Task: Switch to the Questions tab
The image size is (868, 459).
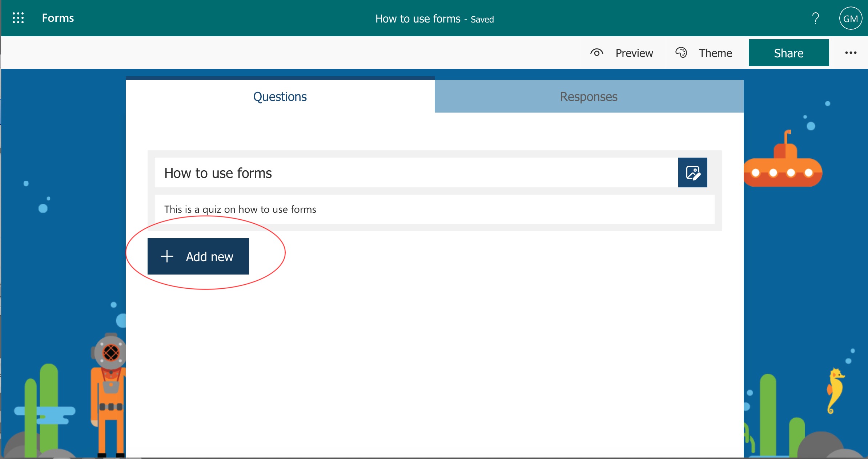Action: [280, 97]
